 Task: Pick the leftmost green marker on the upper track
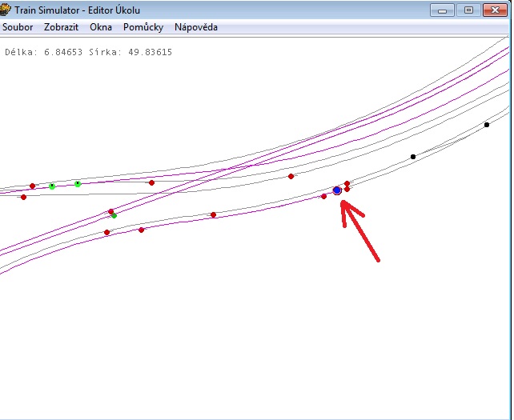click(x=52, y=186)
